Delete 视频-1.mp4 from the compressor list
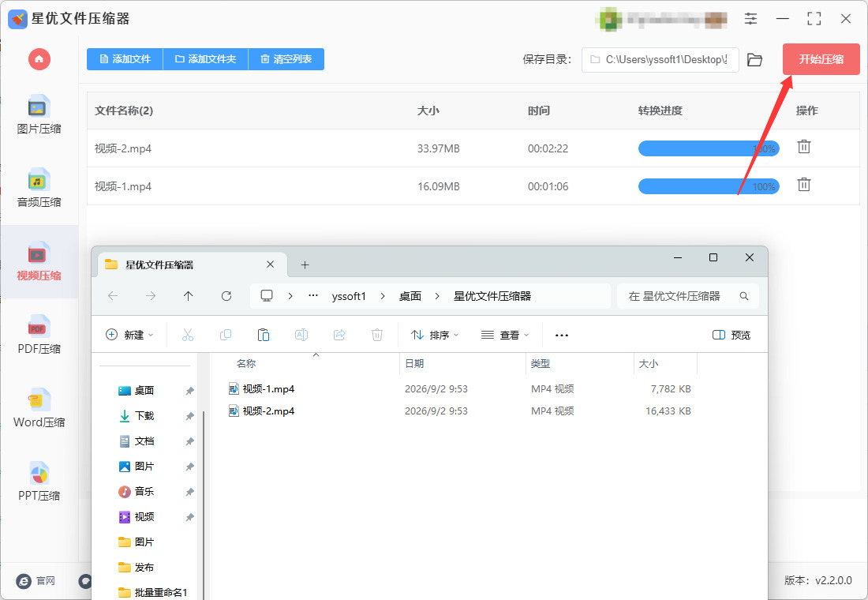868x600 pixels. [x=804, y=185]
